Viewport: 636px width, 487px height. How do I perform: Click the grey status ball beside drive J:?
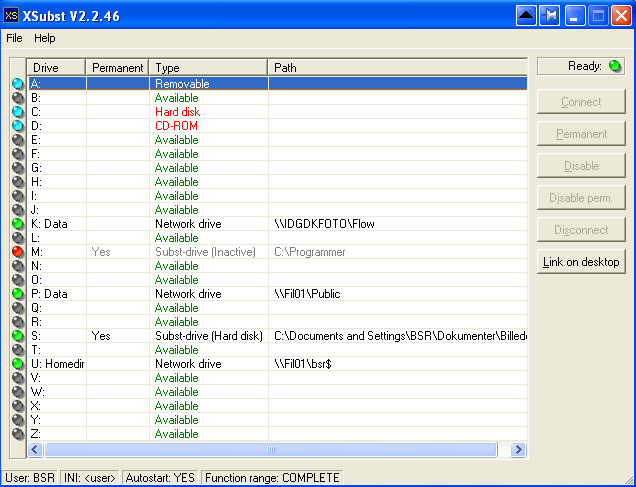18,210
